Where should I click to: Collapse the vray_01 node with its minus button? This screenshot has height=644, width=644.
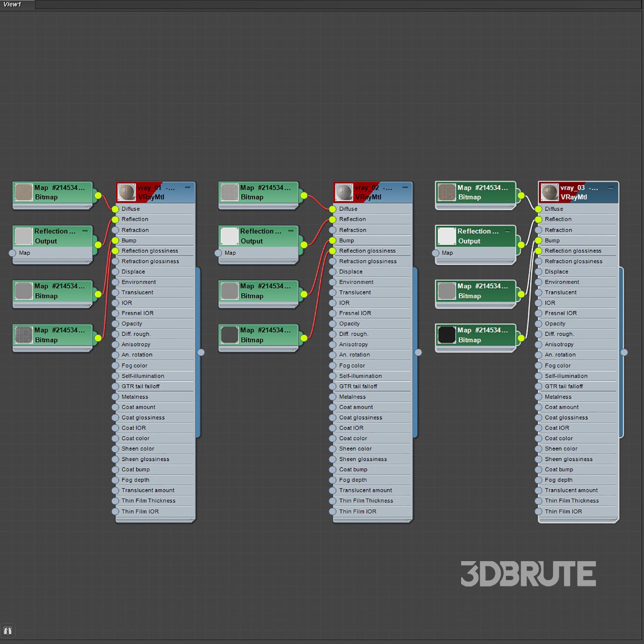tap(188, 188)
